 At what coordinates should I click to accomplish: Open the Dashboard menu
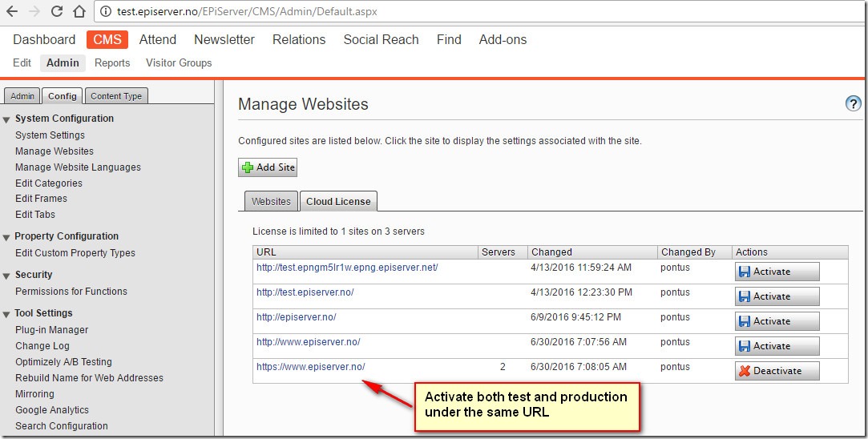[44, 39]
